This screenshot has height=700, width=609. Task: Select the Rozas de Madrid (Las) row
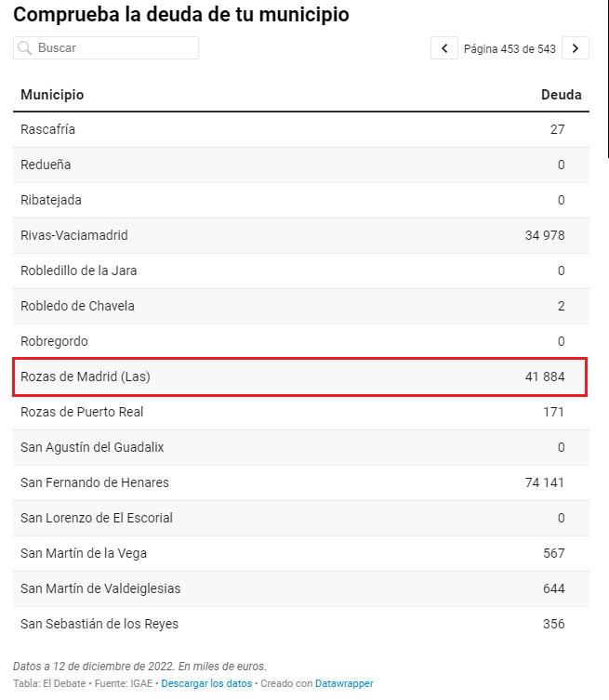(x=301, y=376)
